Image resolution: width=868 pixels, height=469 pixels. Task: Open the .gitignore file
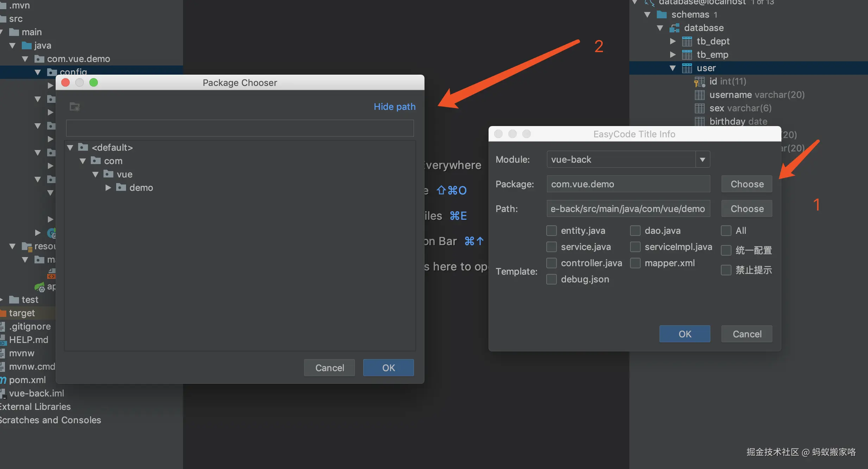pos(30,326)
